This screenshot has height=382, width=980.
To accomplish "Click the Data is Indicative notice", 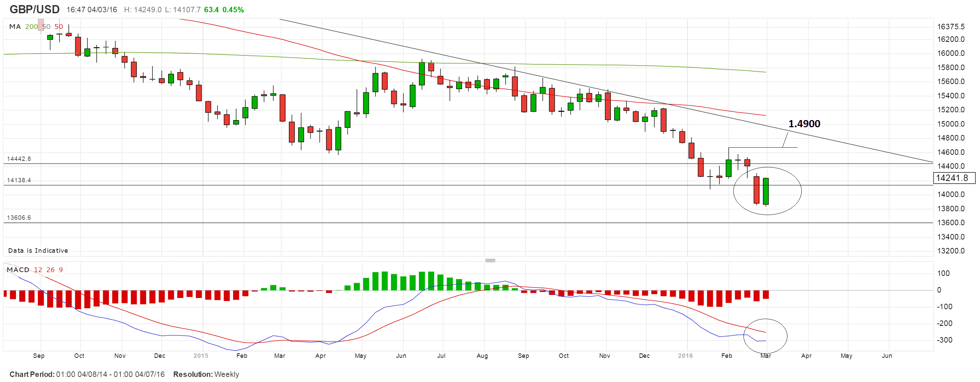I will 38,250.
